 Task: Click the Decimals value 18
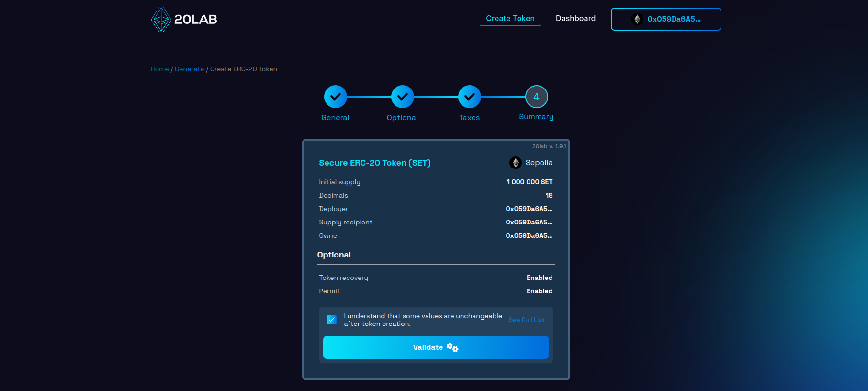(549, 195)
